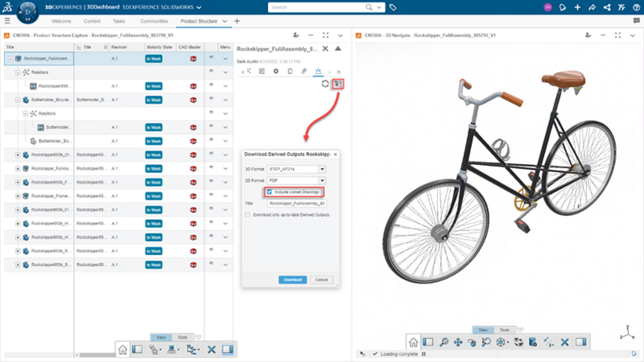Open the document details icon in info panel
The image size is (644, 362).
(290, 71)
